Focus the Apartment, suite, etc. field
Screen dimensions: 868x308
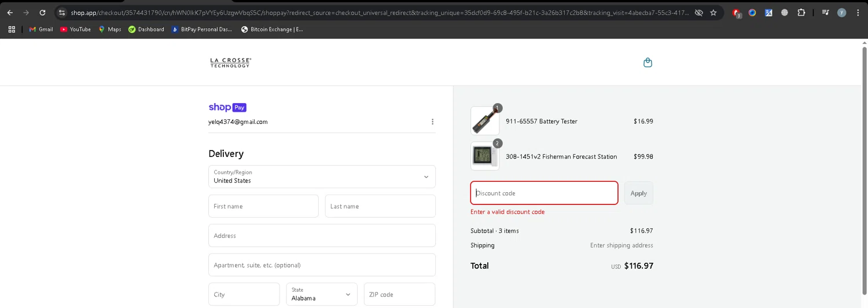click(322, 265)
